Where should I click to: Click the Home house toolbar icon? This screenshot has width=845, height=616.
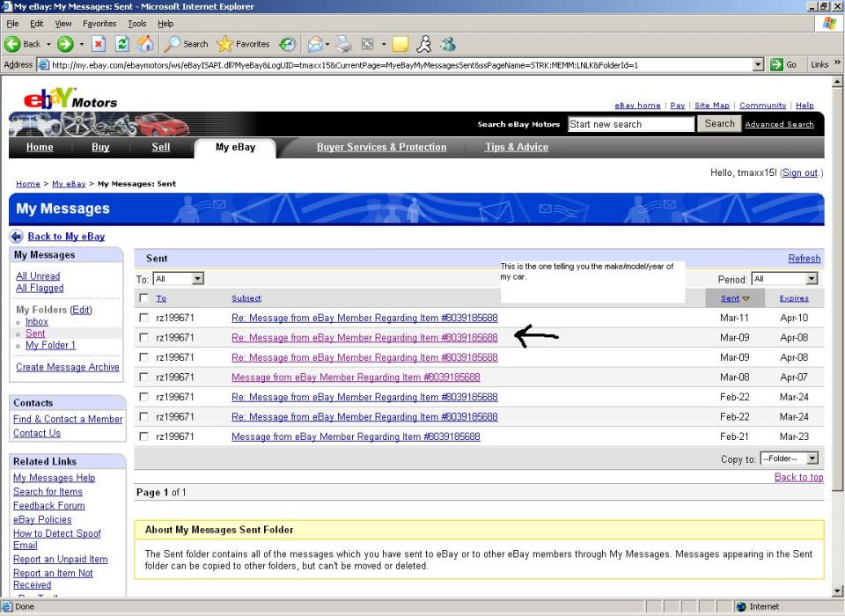coord(145,44)
